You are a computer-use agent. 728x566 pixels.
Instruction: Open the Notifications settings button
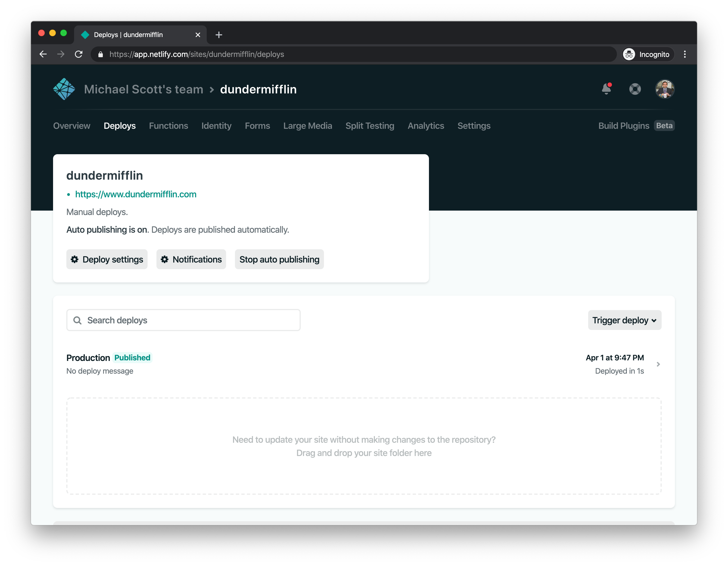191,259
